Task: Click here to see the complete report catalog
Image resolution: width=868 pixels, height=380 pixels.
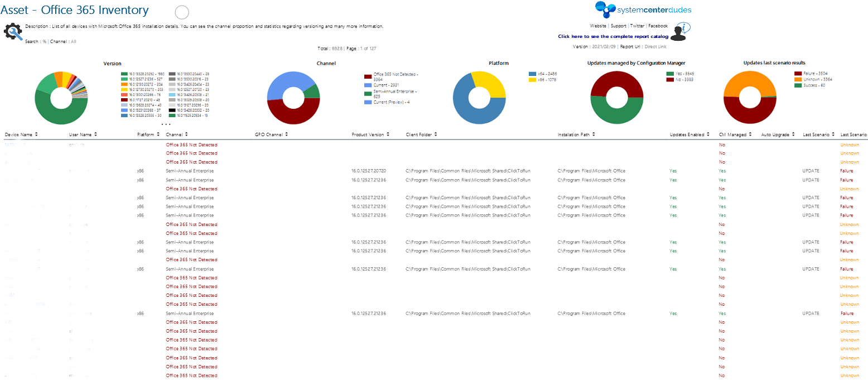Action: pos(613,37)
